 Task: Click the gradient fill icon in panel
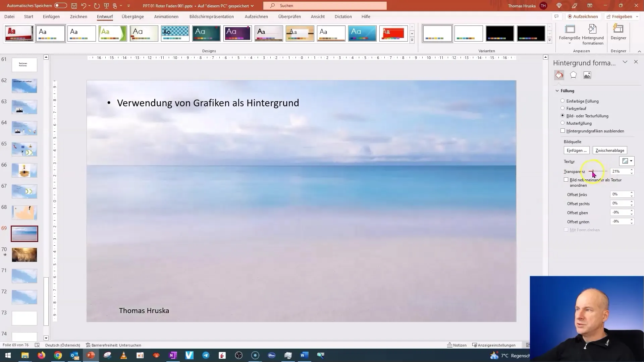(562, 108)
